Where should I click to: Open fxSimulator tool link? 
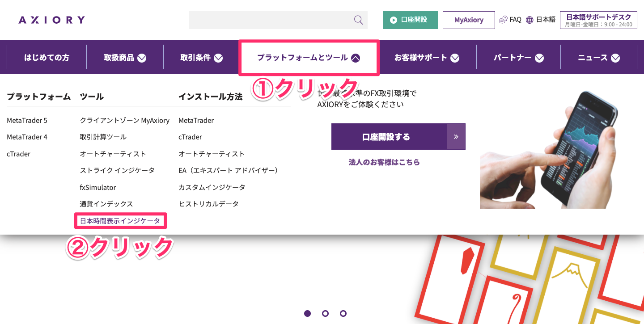tap(98, 187)
